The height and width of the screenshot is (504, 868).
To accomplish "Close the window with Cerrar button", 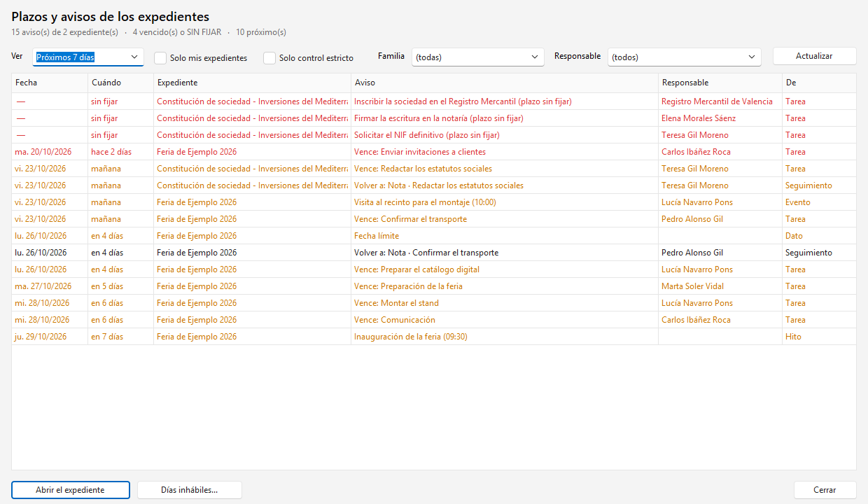I will click(x=825, y=490).
